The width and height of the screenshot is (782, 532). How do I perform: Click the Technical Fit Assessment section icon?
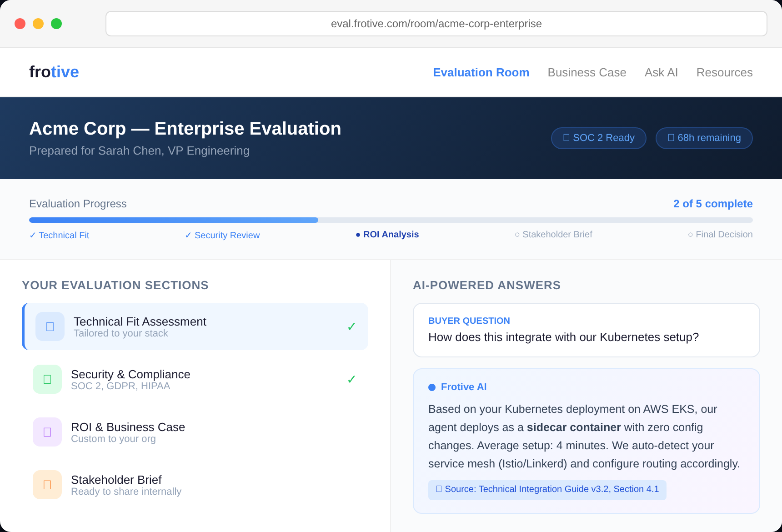coord(50,326)
